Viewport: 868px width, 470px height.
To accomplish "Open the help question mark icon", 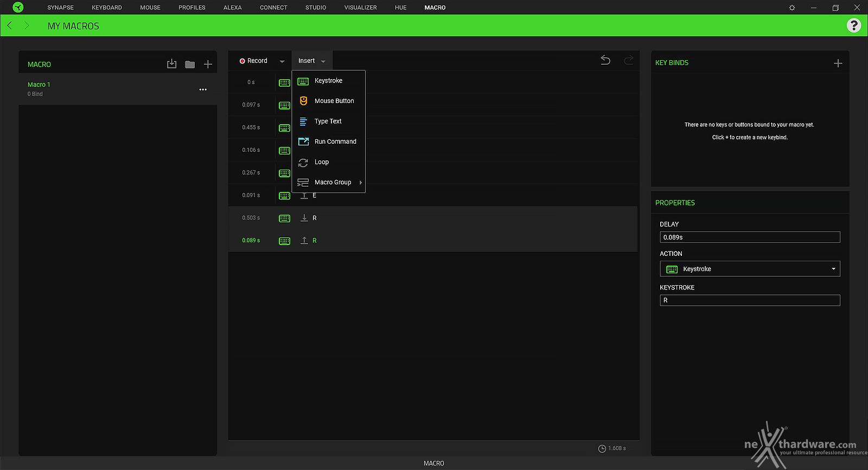I will pyautogui.click(x=854, y=25).
